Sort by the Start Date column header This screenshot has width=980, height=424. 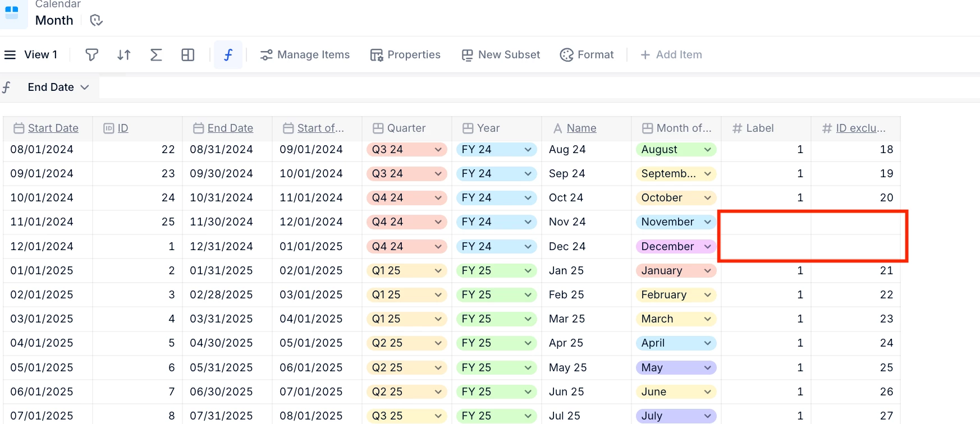53,128
